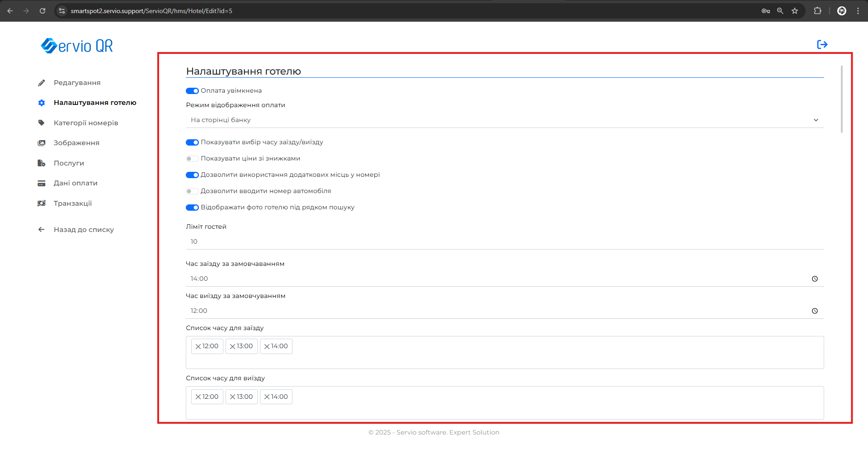Open the Транзакції menu item

[x=72, y=203]
